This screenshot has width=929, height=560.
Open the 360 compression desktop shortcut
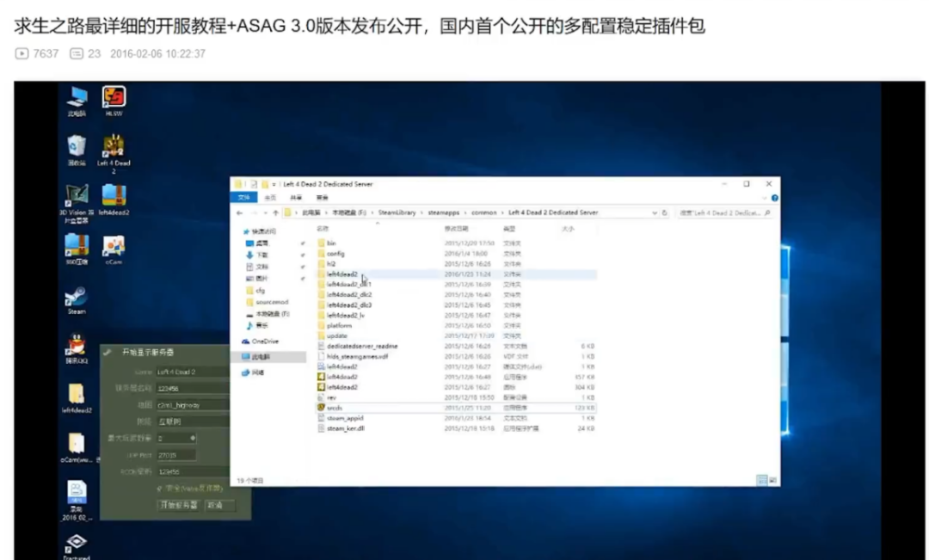[x=77, y=249]
